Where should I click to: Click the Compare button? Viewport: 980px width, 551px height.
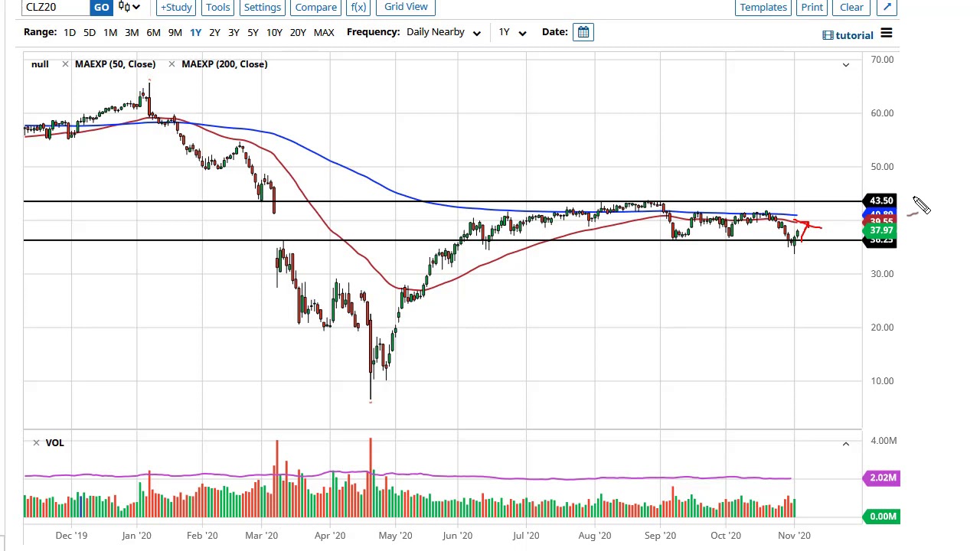(x=315, y=7)
